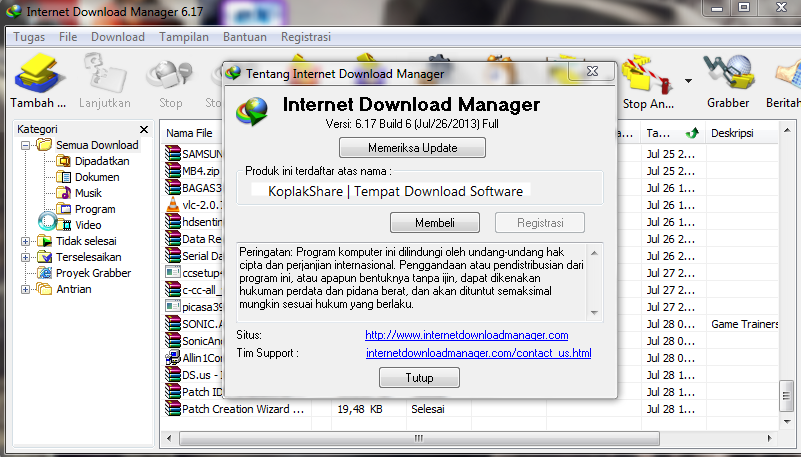Click the ccsetup file icon
Screen dimensions: 801x457
173,272
